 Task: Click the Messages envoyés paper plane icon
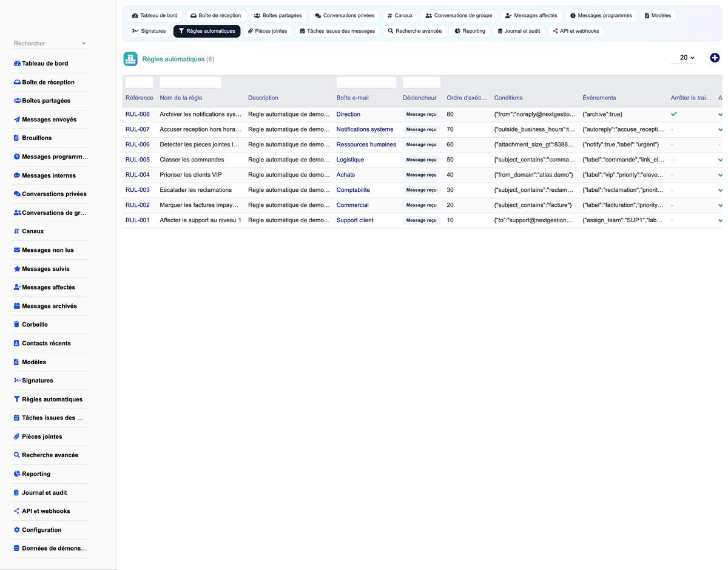[x=17, y=120]
